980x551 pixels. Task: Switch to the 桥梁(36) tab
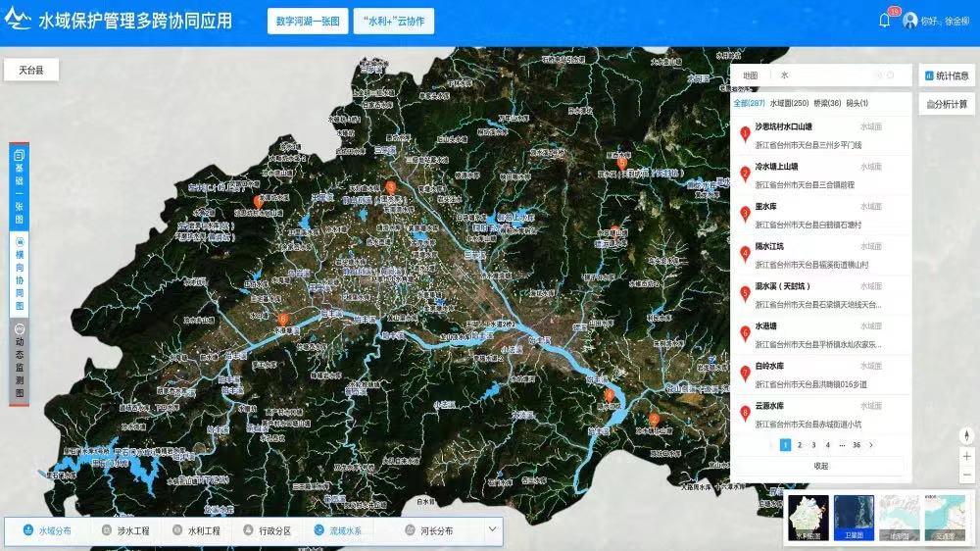(x=828, y=103)
